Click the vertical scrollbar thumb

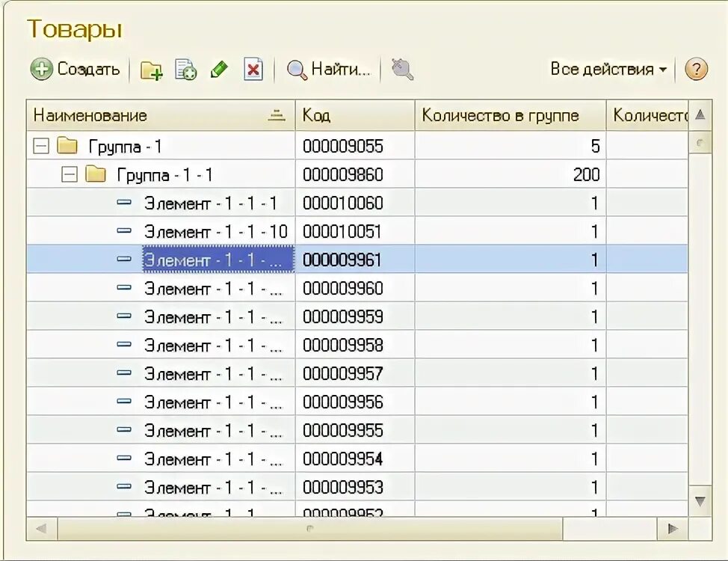tap(700, 143)
